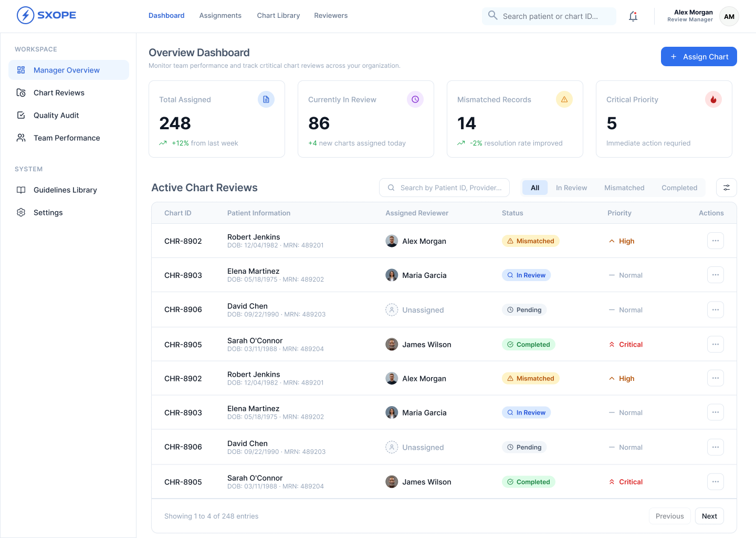Open Guidelines Library in the sidebar

pyautogui.click(x=69, y=190)
